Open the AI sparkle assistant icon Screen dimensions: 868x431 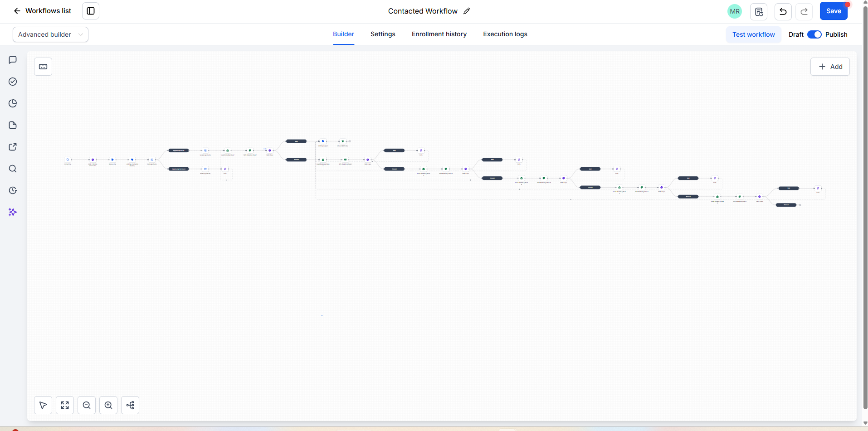13,212
